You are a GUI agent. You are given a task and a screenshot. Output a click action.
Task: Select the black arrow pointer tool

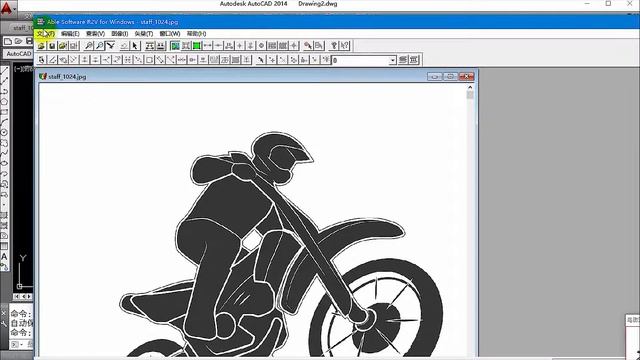(135, 46)
